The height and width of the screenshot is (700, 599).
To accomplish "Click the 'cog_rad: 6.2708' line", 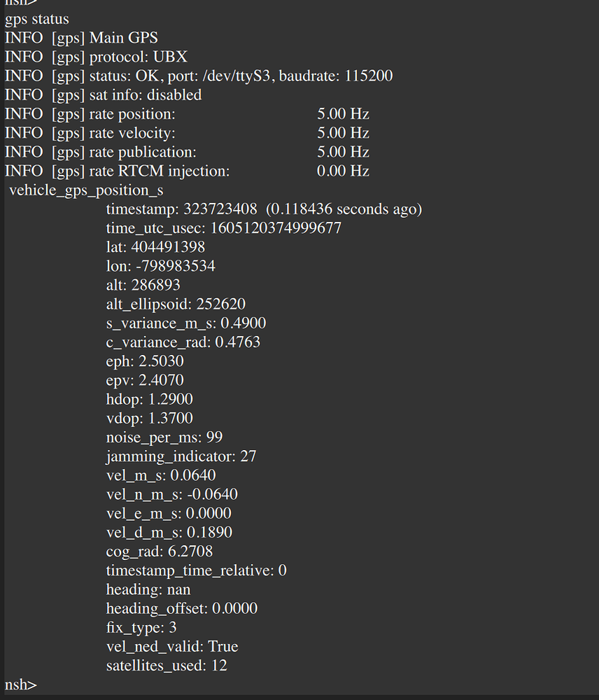I will [160, 552].
